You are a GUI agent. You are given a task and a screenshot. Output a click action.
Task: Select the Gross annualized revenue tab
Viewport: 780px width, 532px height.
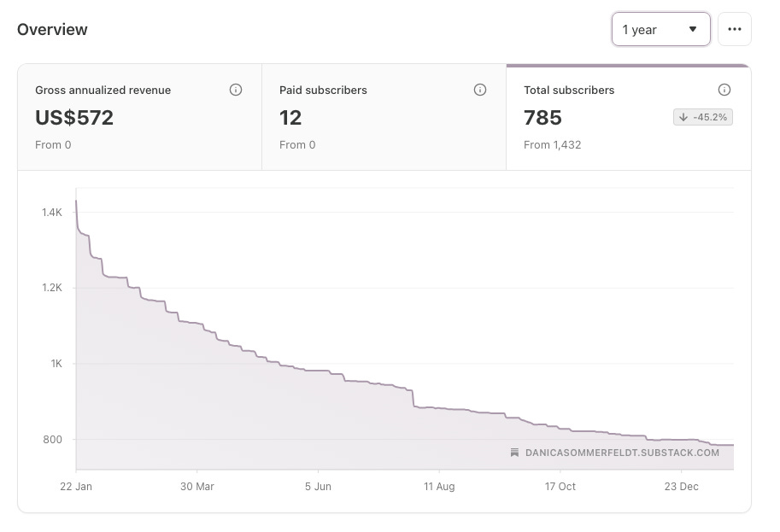pos(140,117)
